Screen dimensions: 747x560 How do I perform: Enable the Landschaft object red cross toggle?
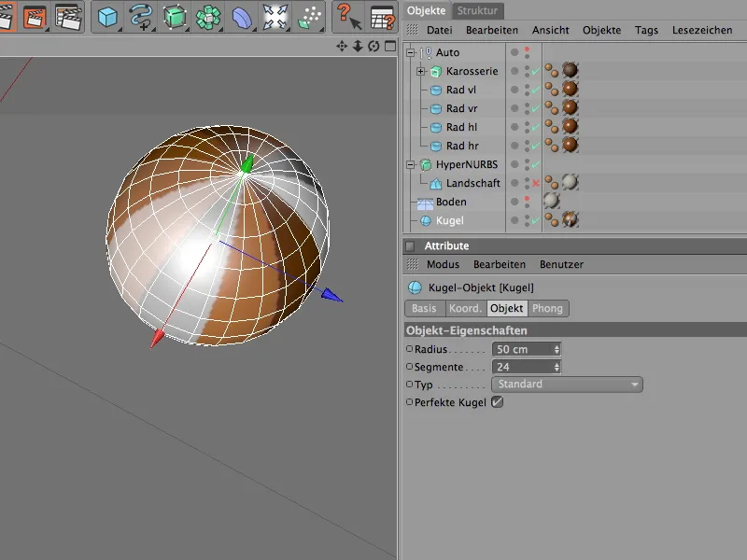[536, 184]
